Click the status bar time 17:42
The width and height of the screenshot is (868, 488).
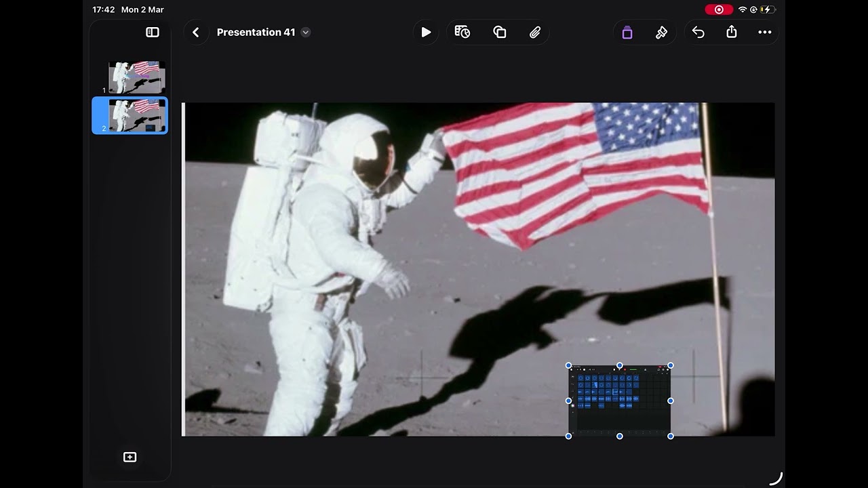tap(104, 9)
